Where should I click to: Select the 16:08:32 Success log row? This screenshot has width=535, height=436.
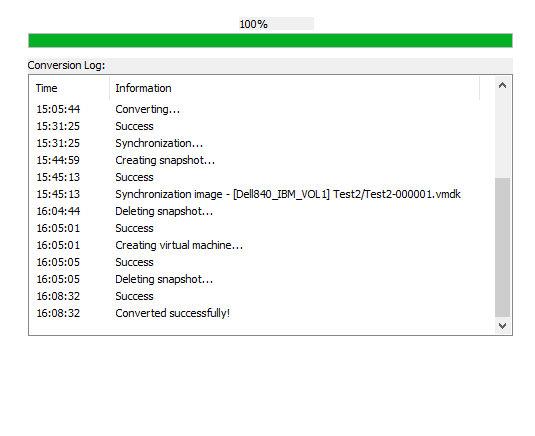(x=262, y=296)
